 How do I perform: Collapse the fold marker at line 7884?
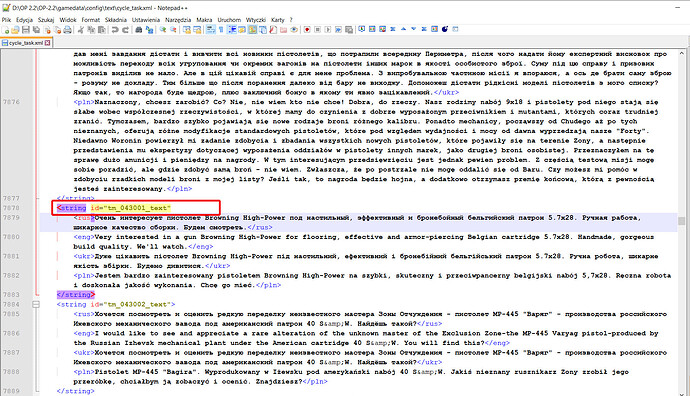(36, 304)
